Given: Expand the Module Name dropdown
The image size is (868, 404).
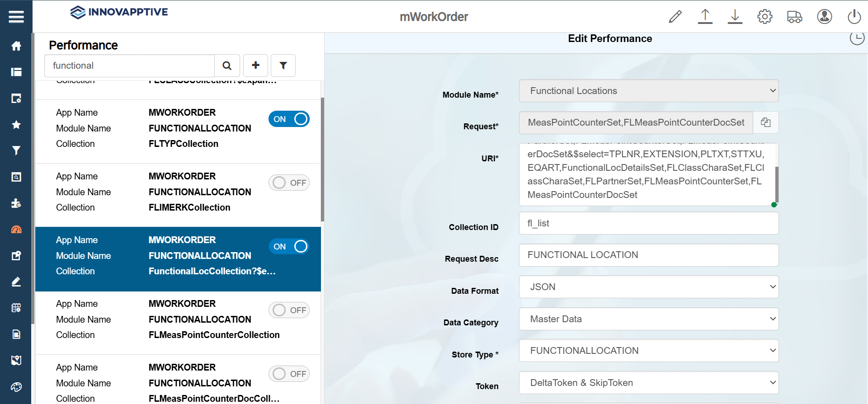Looking at the screenshot, I should click(648, 91).
